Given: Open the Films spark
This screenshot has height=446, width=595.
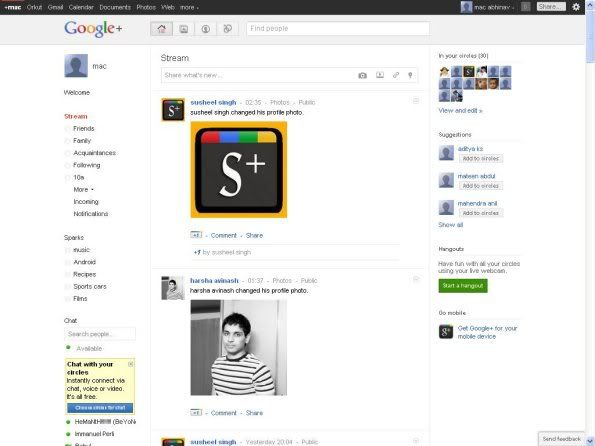Looking at the screenshot, I should [x=80, y=298].
